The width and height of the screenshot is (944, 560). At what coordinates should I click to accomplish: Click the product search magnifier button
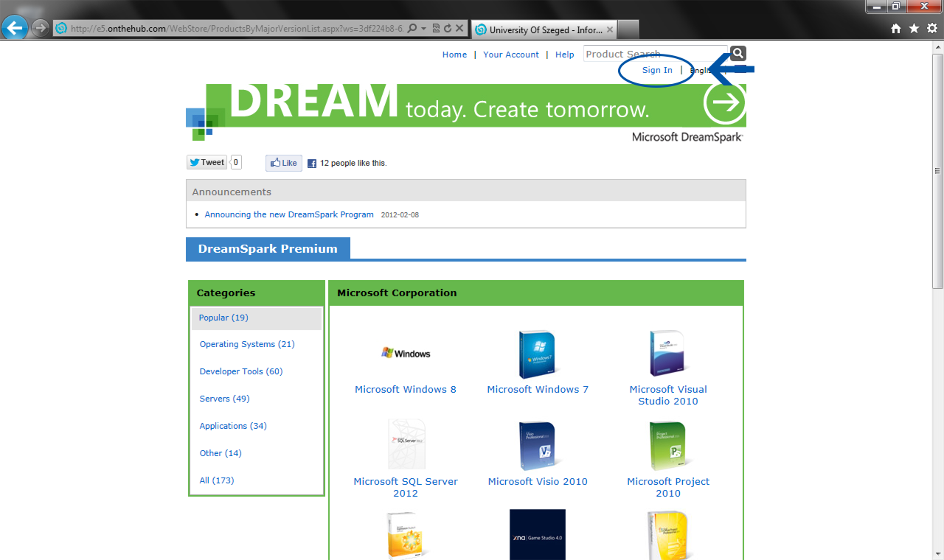738,53
